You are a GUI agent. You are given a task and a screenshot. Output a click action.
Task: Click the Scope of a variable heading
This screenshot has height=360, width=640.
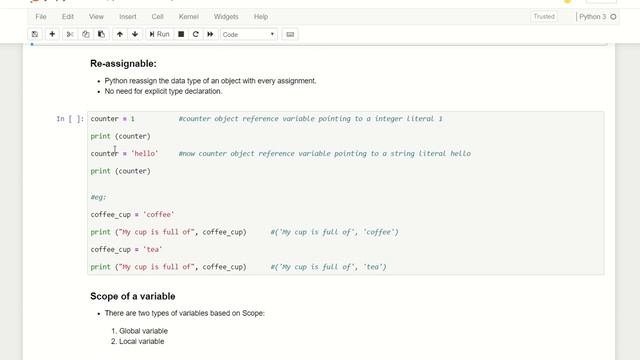click(x=133, y=296)
